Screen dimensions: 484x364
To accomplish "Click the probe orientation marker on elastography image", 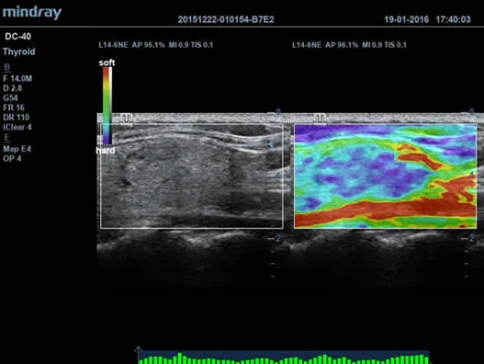I will [320, 118].
